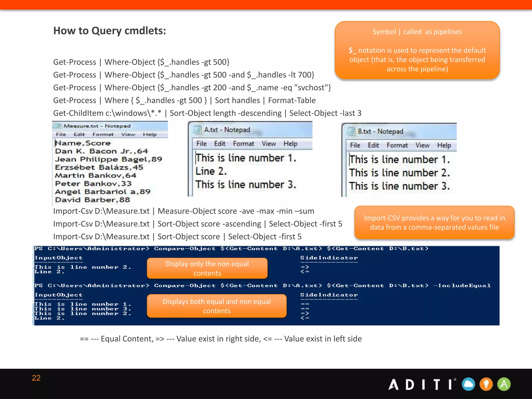This screenshot has width=532, height=399.
Task: Click 'Name,Score' header line in Measure.txt
Action: click(x=83, y=143)
